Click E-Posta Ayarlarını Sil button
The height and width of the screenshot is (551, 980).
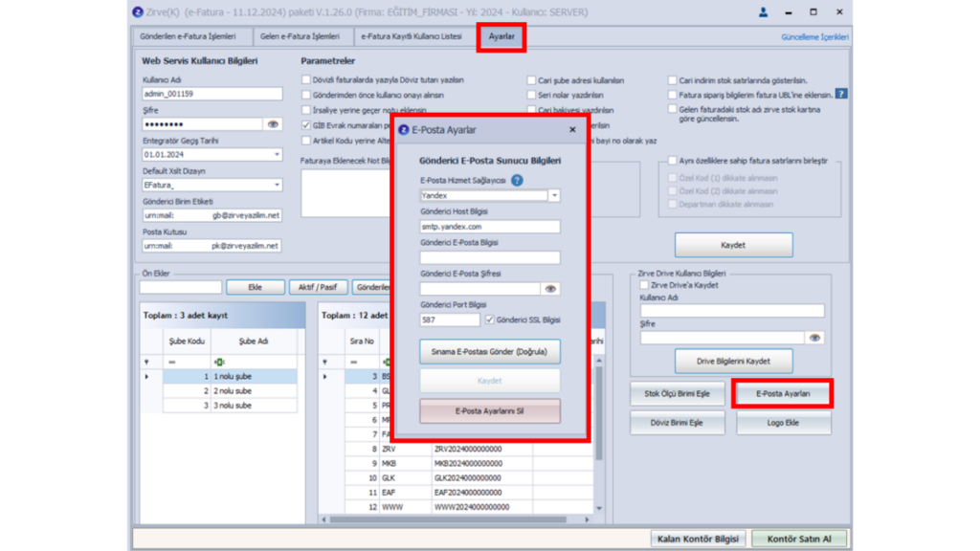(489, 411)
